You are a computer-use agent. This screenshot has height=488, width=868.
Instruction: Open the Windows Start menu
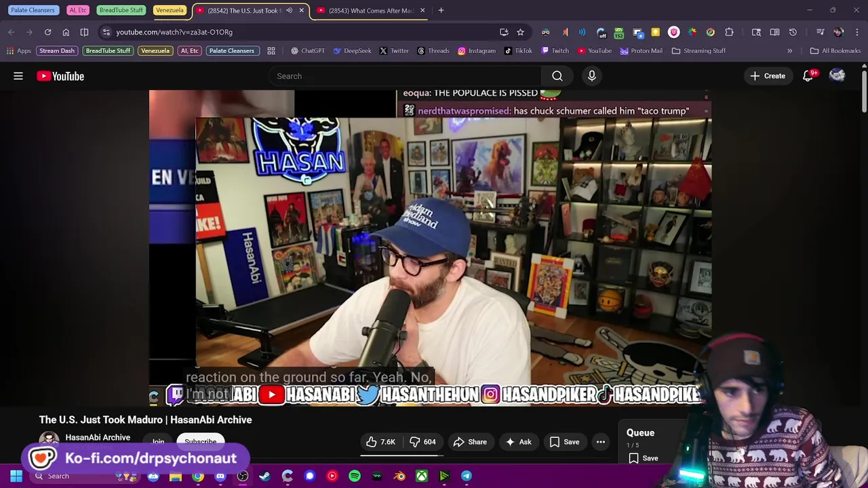[16, 476]
